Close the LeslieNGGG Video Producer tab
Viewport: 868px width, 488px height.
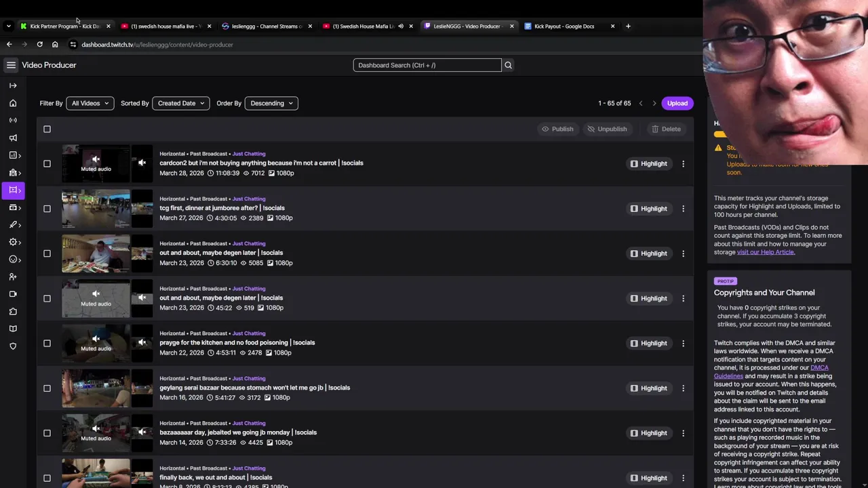(x=511, y=26)
